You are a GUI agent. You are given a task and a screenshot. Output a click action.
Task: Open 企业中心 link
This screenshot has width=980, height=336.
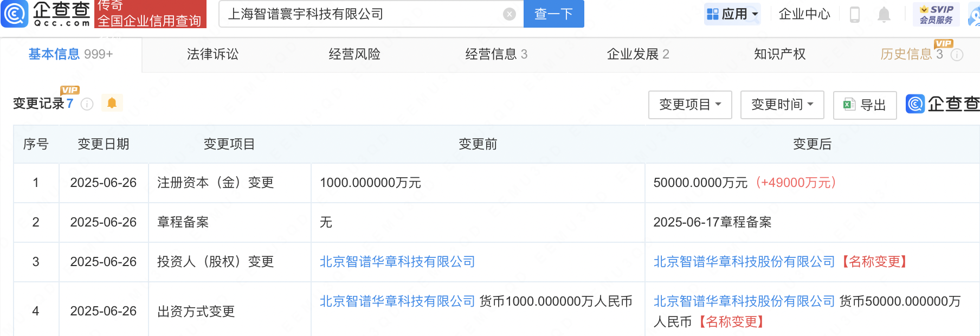click(804, 14)
